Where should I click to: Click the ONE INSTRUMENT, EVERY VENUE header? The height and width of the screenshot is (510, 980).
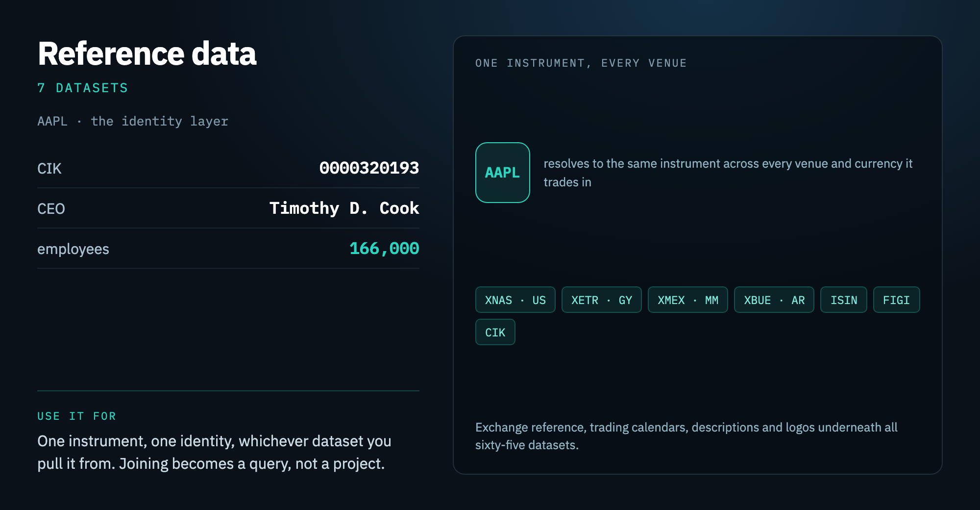(581, 63)
